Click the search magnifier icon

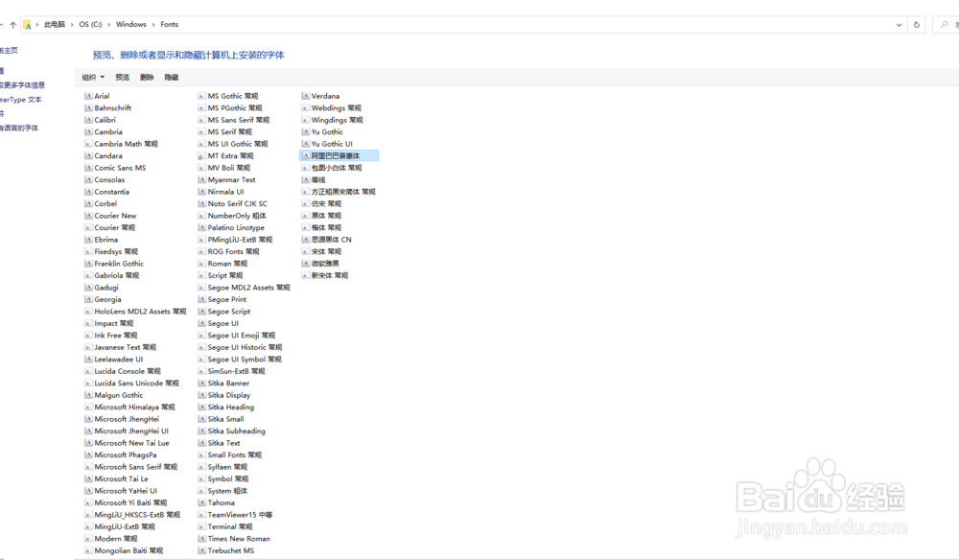(945, 25)
